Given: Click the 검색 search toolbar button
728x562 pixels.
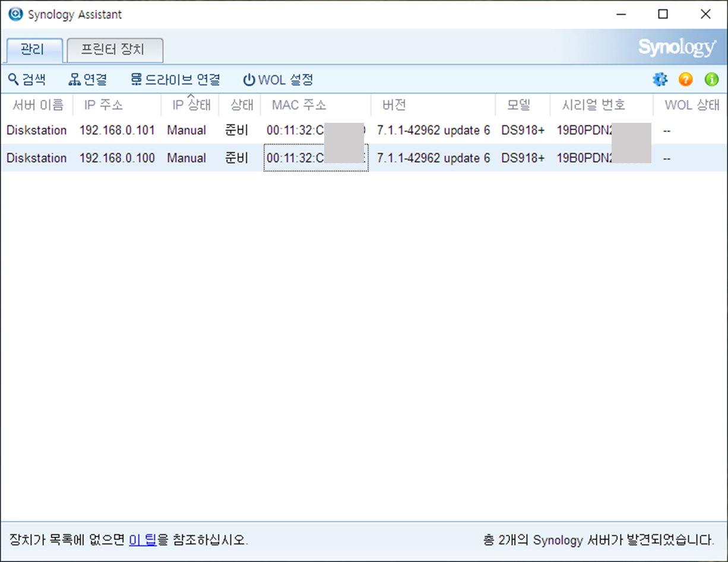Looking at the screenshot, I should click(27, 80).
